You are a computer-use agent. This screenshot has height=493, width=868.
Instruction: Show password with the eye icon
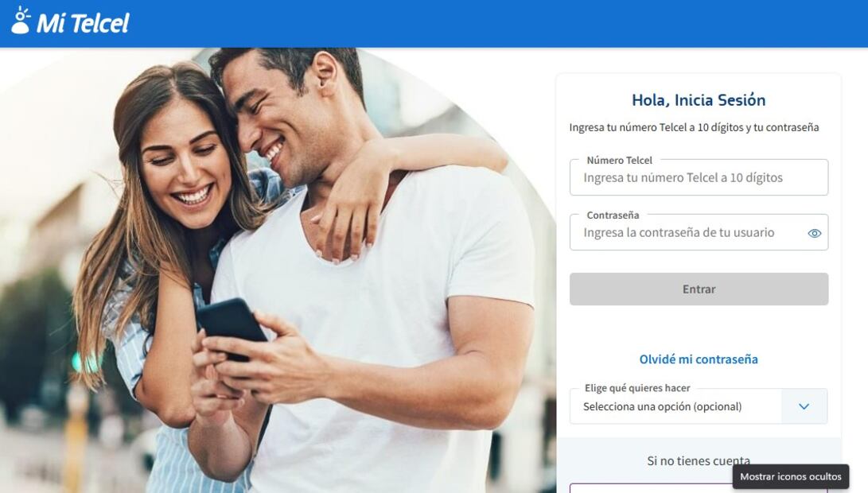pos(815,233)
